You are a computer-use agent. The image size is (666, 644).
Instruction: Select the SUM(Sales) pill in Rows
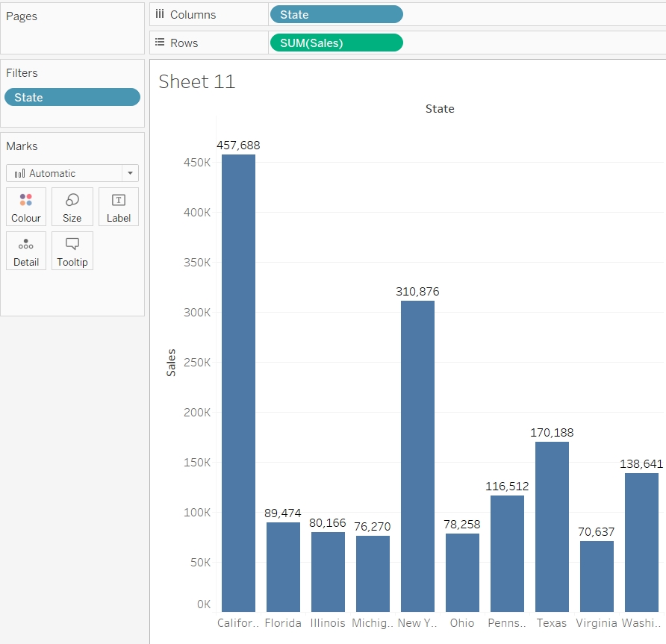(336, 43)
